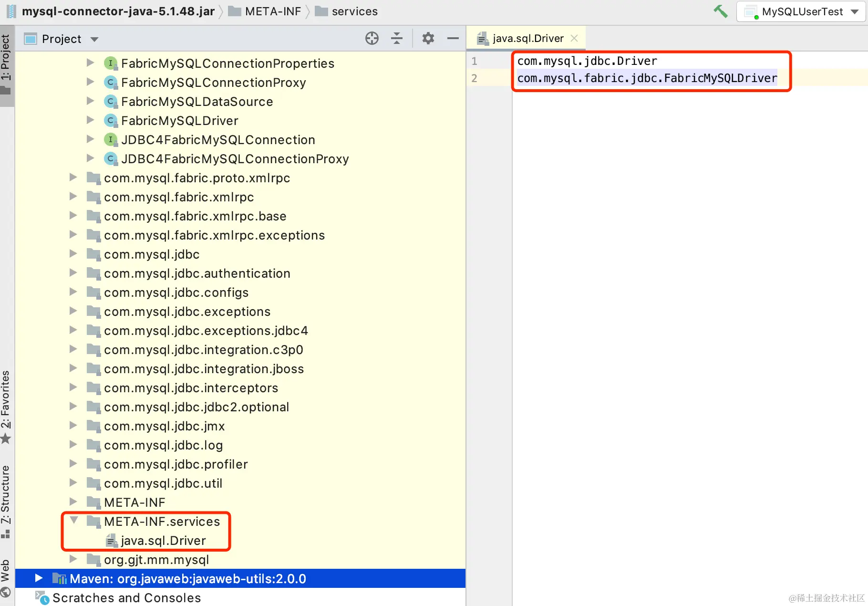Select com.mysql.jdbc.integration.jboss package

[204, 369]
